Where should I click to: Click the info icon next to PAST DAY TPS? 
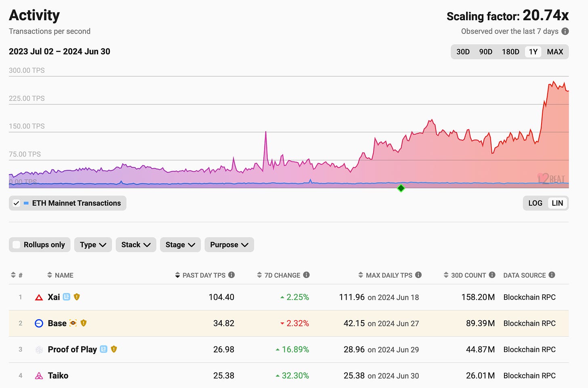[x=231, y=275]
